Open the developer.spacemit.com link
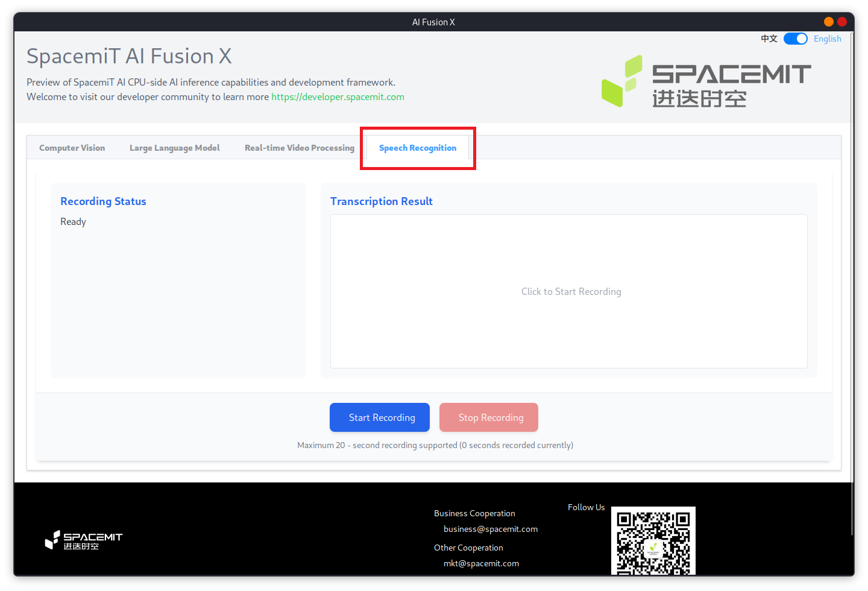Viewport: 868px width, 591px height. coord(338,97)
